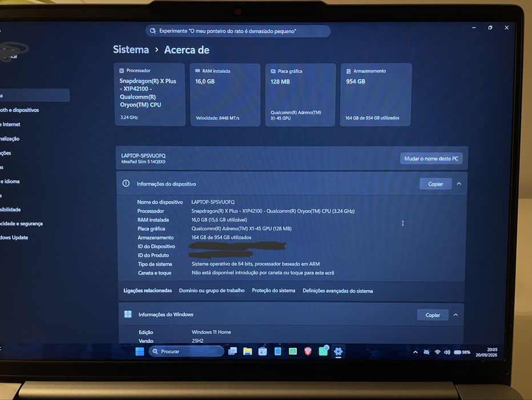Open Domínio ou grupo de trabalho link
Viewport: 532px width, 400px height.
click(x=212, y=291)
